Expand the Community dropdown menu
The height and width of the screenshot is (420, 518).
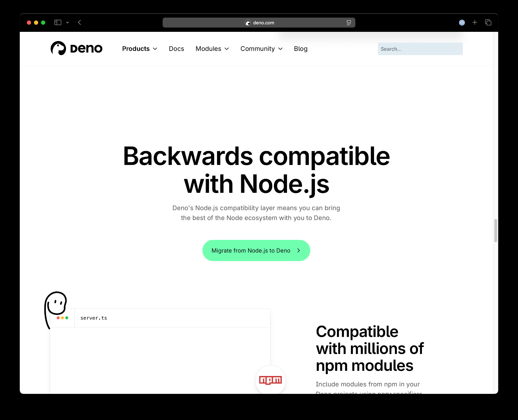[261, 49]
